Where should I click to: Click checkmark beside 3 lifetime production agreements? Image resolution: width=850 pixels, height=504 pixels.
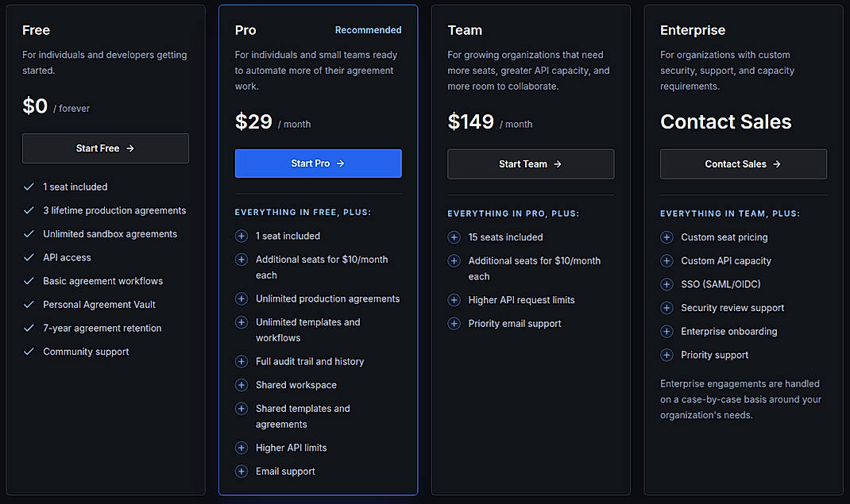(x=29, y=210)
